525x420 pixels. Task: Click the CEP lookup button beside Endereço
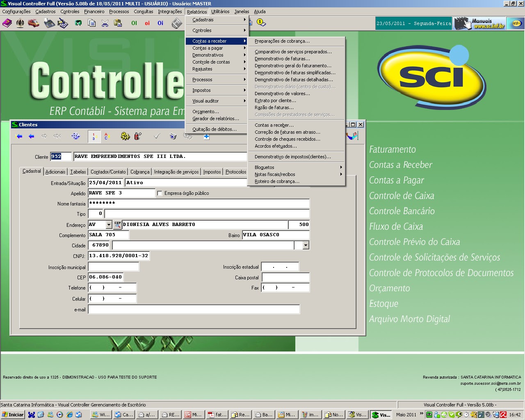point(118,225)
